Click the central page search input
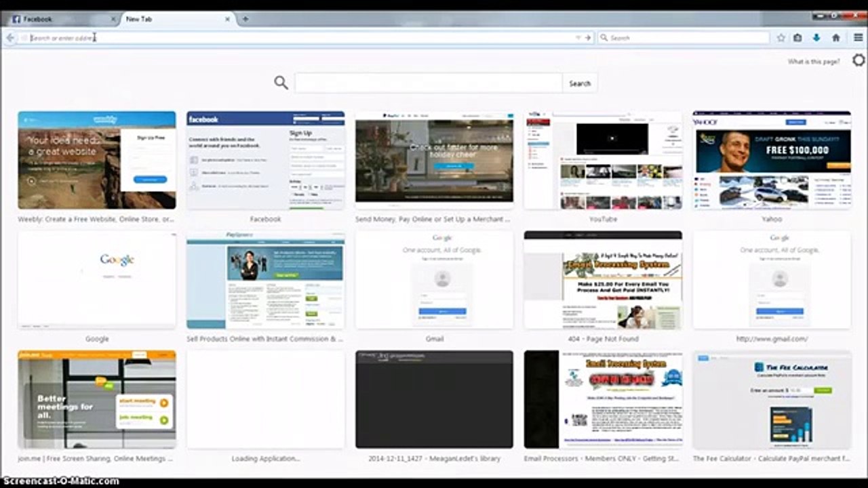The image size is (868, 488). point(429,83)
